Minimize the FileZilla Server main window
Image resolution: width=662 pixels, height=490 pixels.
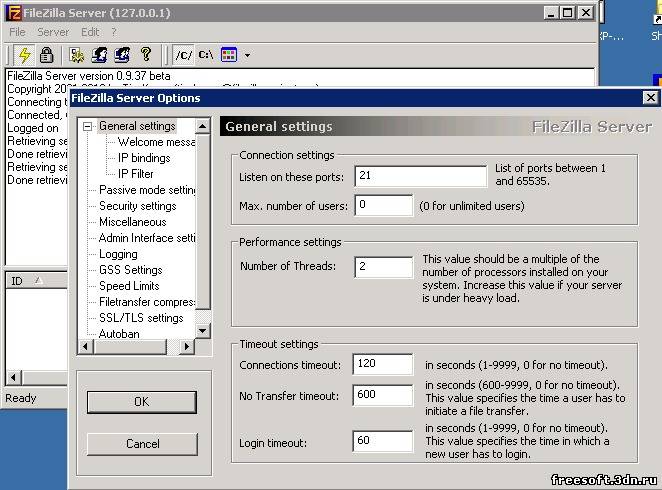click(551, 13)
